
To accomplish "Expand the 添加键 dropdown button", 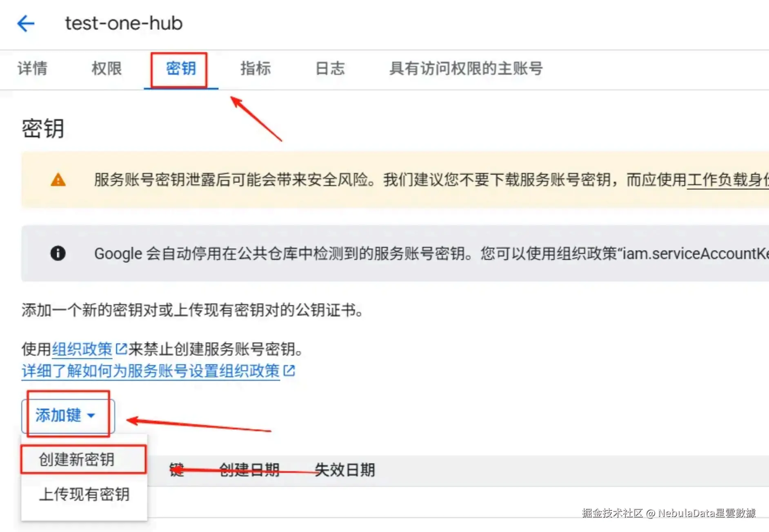I will pos(68,415).
